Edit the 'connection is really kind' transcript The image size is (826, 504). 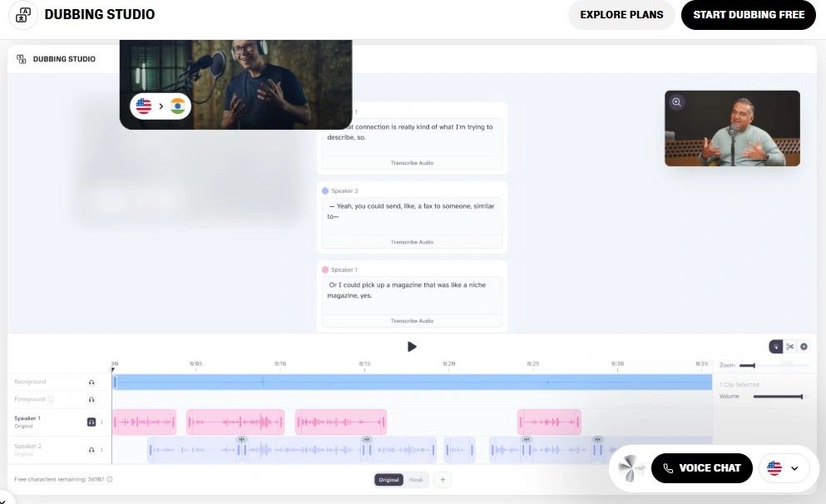click(412, 132)
